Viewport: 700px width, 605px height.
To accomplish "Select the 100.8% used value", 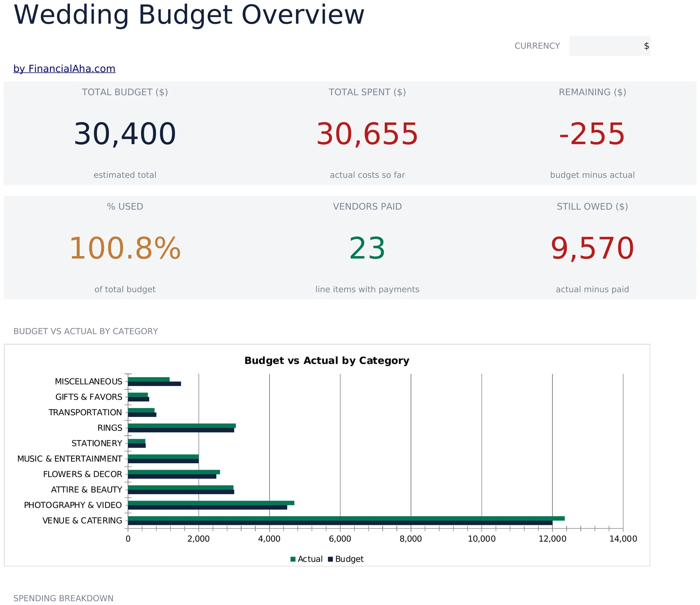I will (125, 248).
